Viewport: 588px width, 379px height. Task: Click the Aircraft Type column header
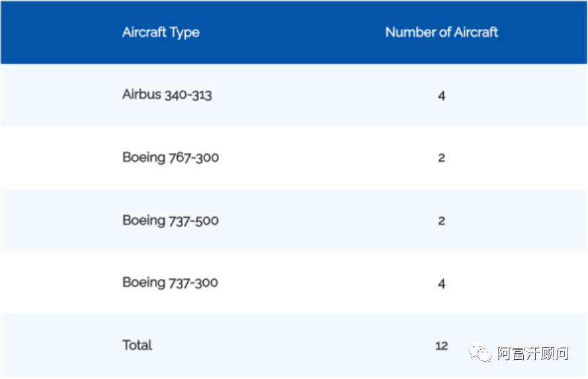161,32
